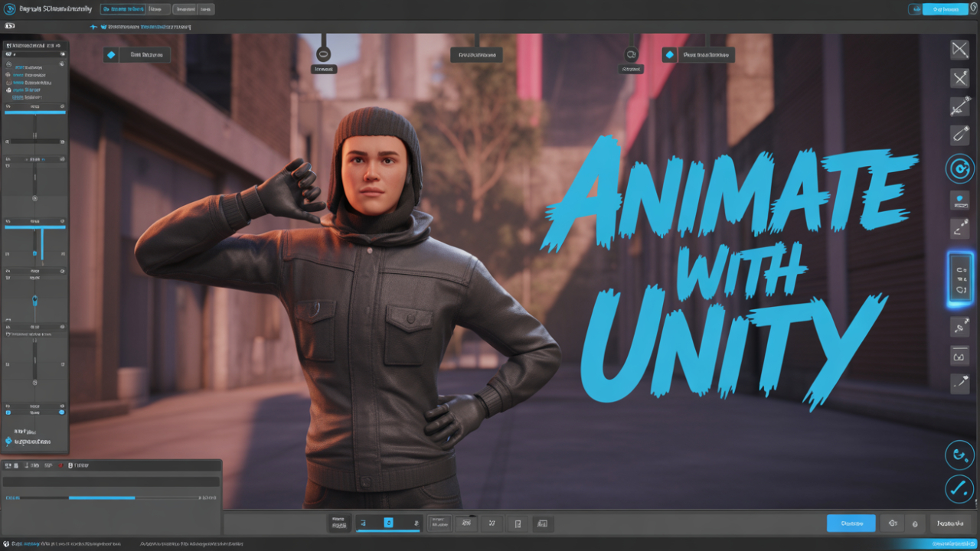
Task: Open the circular hanging node at top right
Action: point(631,54)
